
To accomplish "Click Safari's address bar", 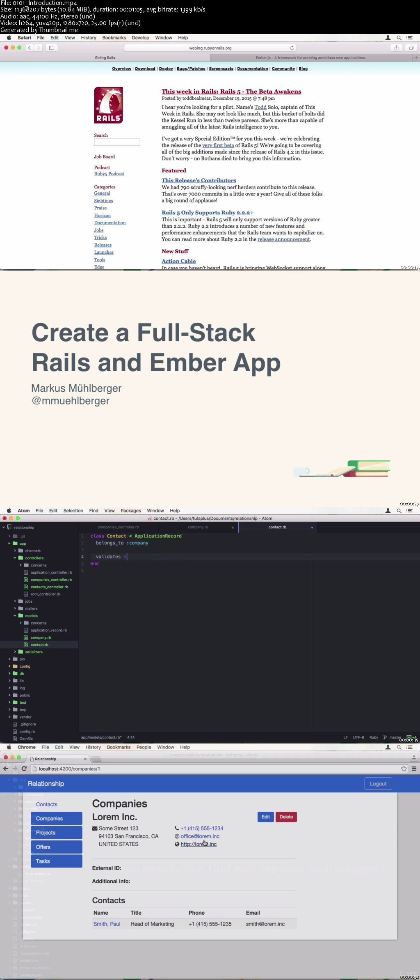I will tap(210, 48).
